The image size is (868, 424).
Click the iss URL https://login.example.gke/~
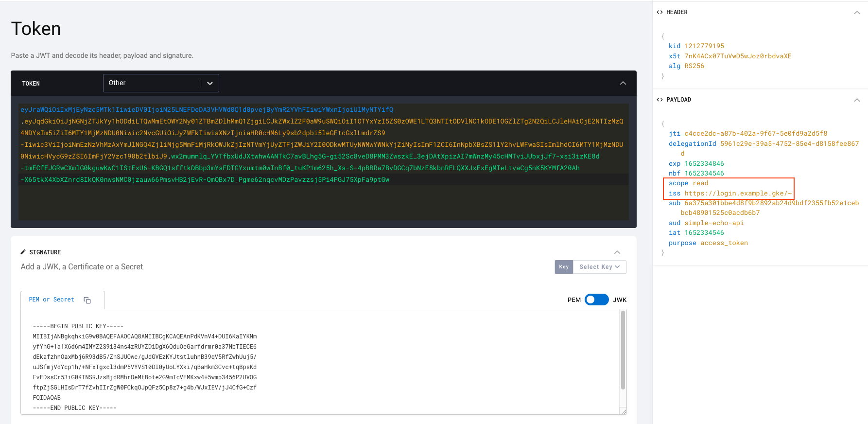(x=738, y=194)
